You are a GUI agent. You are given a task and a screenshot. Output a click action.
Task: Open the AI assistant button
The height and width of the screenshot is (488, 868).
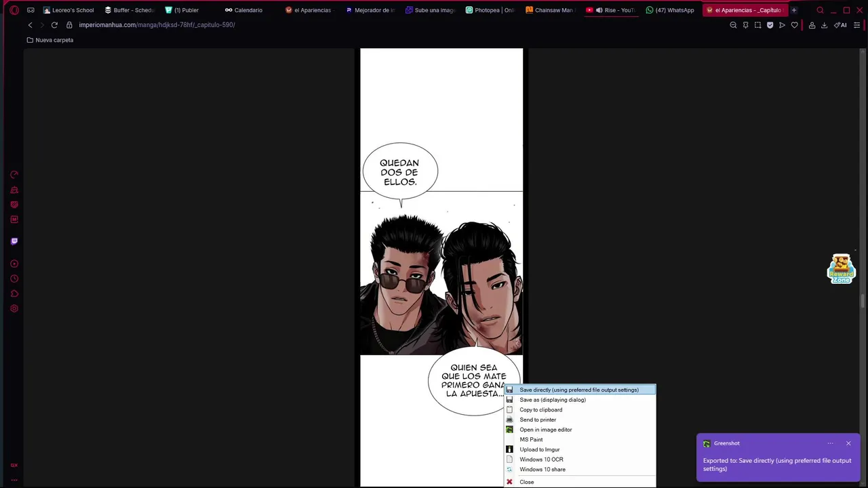click(x=840, y=25)
